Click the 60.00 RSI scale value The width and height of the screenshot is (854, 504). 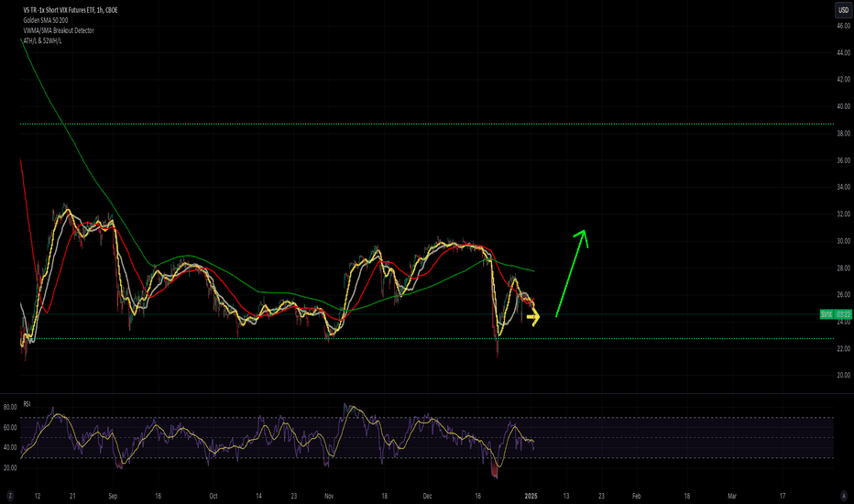[10, 428]
